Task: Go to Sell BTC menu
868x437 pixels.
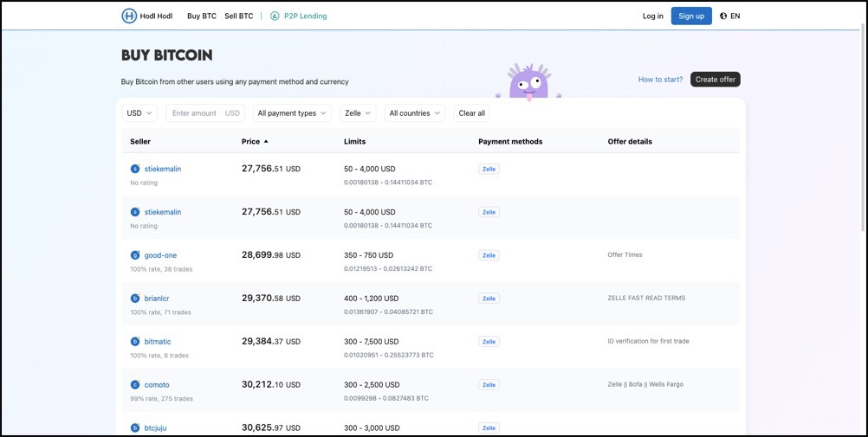Action: point(238,16)
